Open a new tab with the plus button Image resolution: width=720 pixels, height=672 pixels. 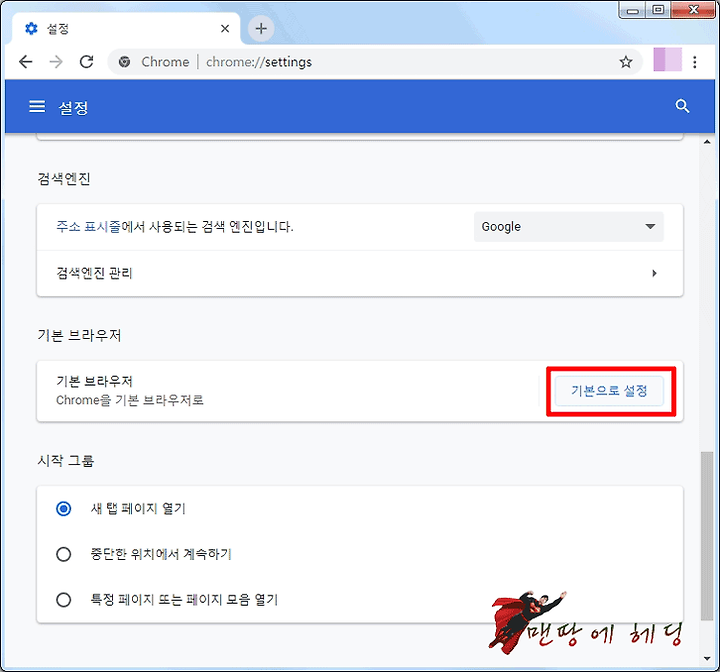(261, 28)
